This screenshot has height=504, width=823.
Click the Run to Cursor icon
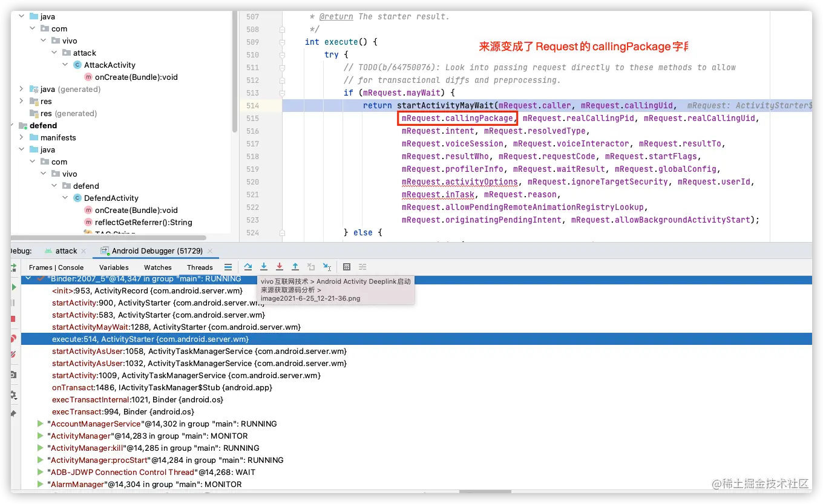[x=327, y=267]
